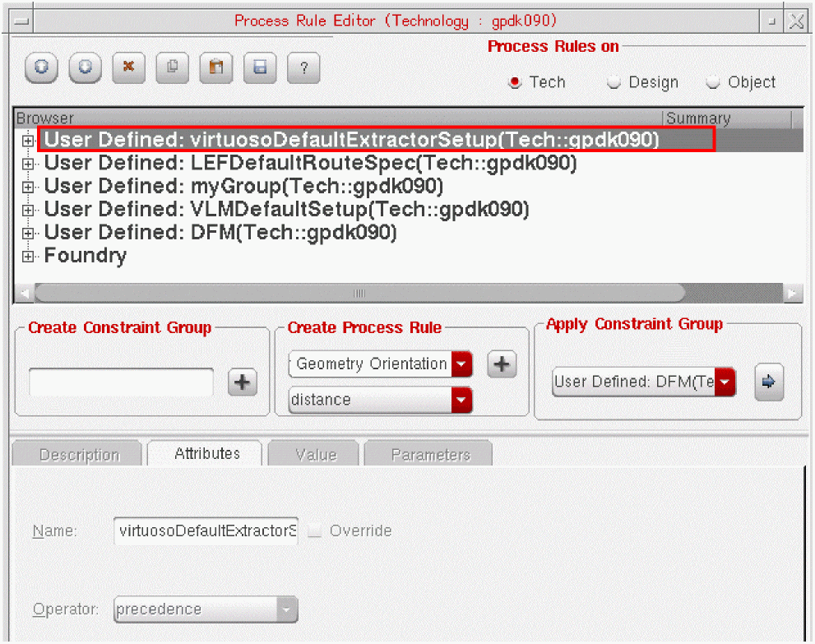815x644 pixels.
Task: Open the window menu button in title bar
Action: coord(22,21)
